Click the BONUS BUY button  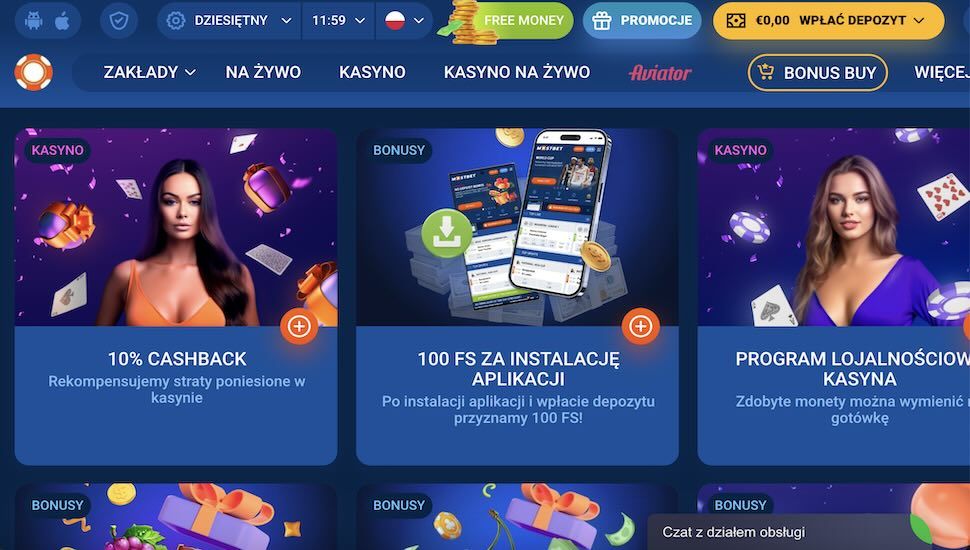(817, 72)
